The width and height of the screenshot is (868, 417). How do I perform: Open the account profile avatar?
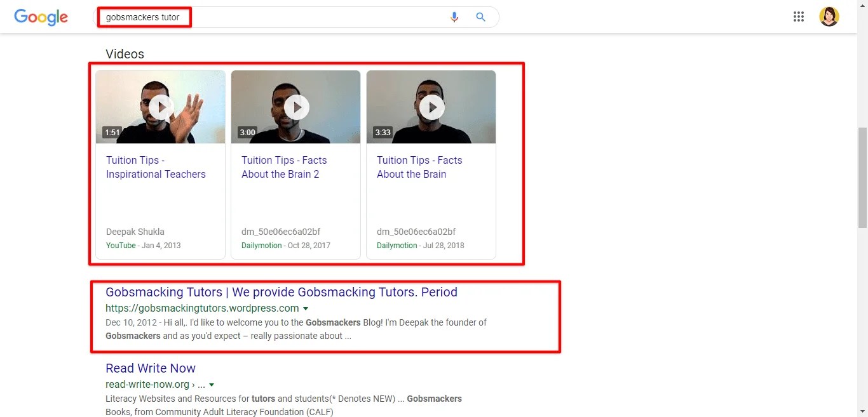tap(829, 17)
